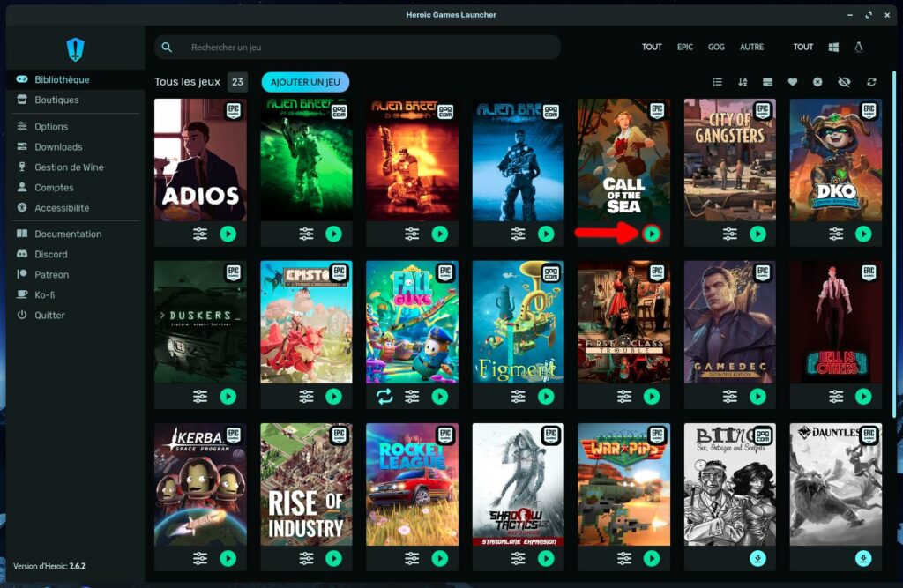The image size is (903, 588).
Task: Filter by Windows platform icon
Action: click(833, 47)
